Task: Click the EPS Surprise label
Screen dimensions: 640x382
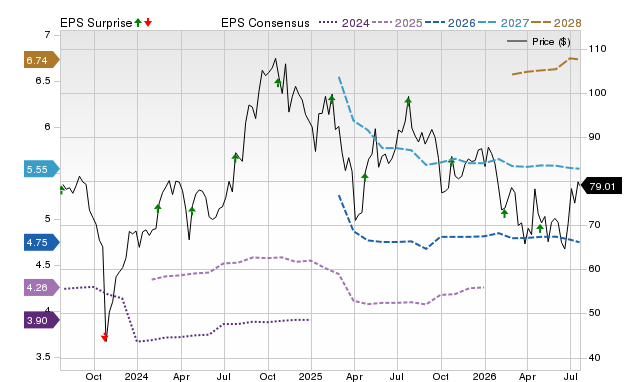Action: 96,23
